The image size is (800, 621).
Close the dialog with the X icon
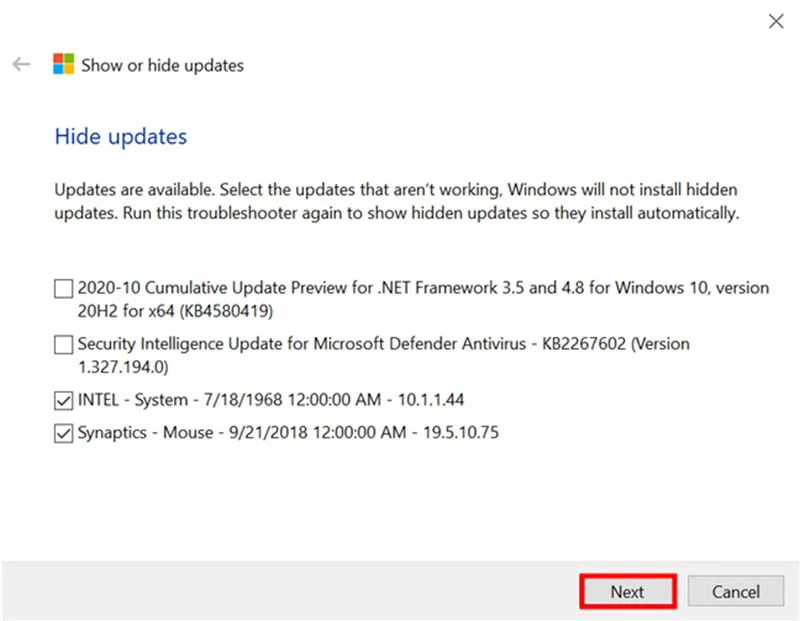[776, 21]
